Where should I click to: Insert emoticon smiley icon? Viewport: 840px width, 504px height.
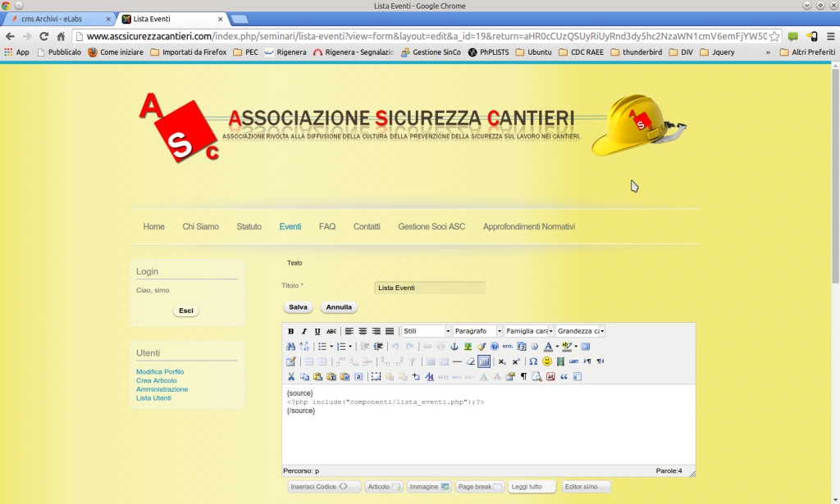tap(546, 361)
